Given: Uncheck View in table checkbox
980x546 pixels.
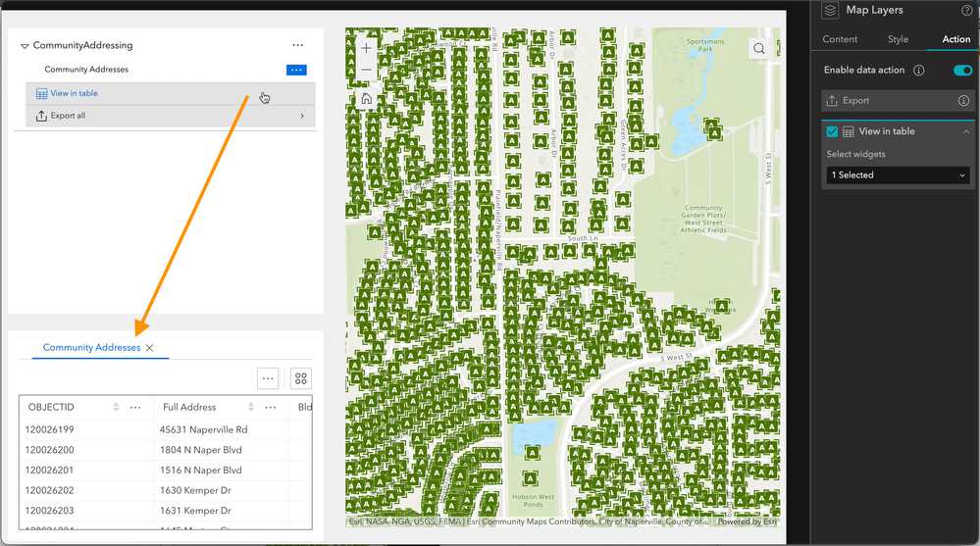Looking at the screenshot, I should (x=832, y=131).
